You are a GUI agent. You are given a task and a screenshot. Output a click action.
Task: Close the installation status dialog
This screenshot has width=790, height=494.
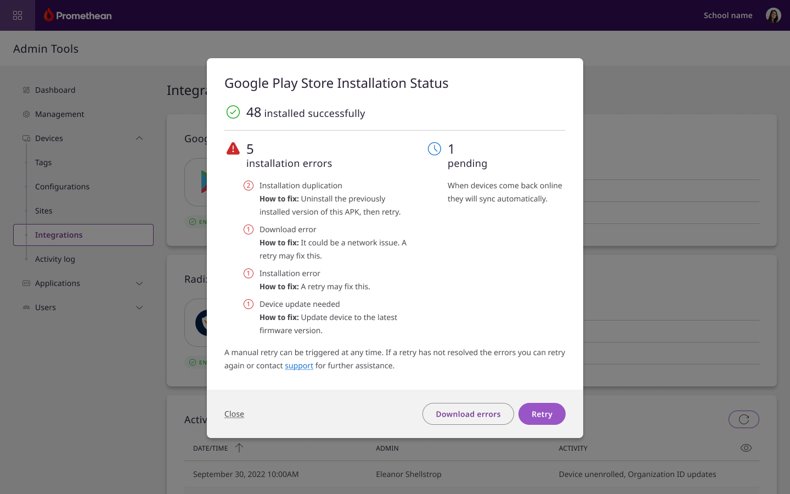click(234, 414)
